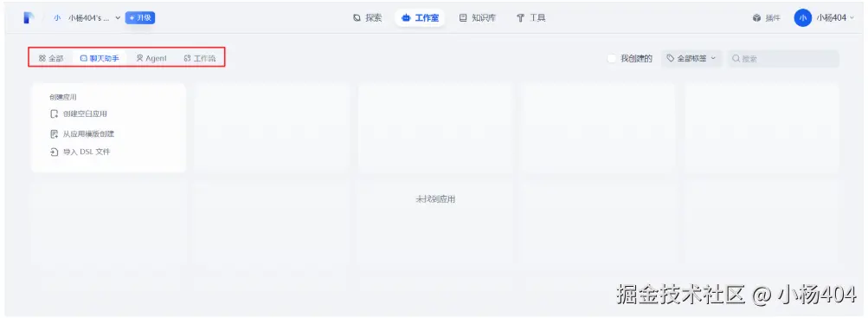Viewport: 868px width, 318px height.
Task: Select 导入 DSL 文件 option
Action: pyautogui.click(x=80, y=152)
